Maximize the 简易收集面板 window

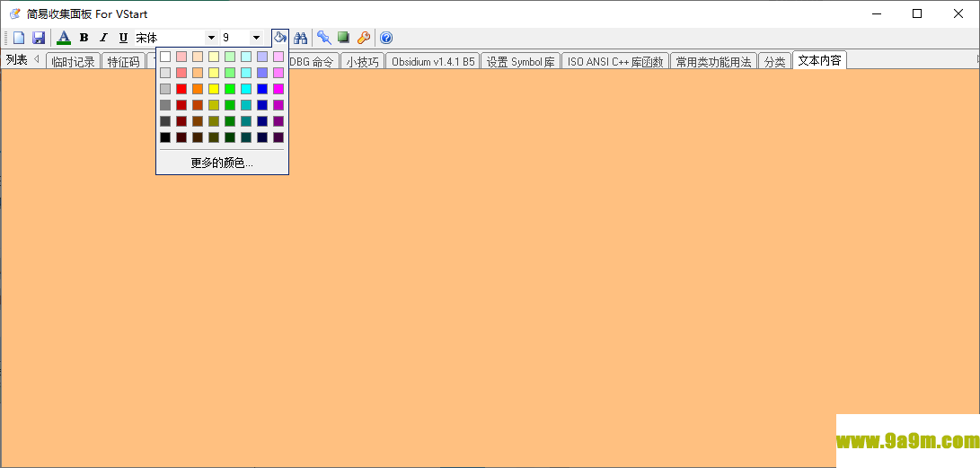pos(917,13)
